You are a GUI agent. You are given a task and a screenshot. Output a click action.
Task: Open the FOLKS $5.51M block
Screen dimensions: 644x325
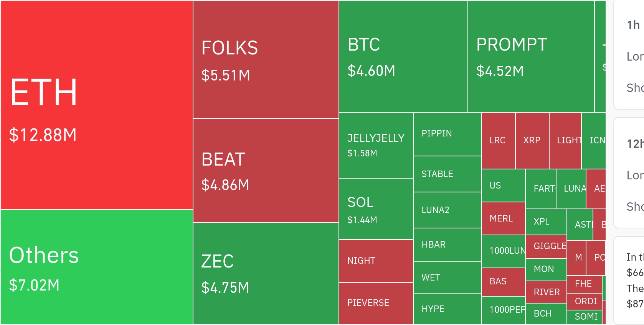(266, 60)
